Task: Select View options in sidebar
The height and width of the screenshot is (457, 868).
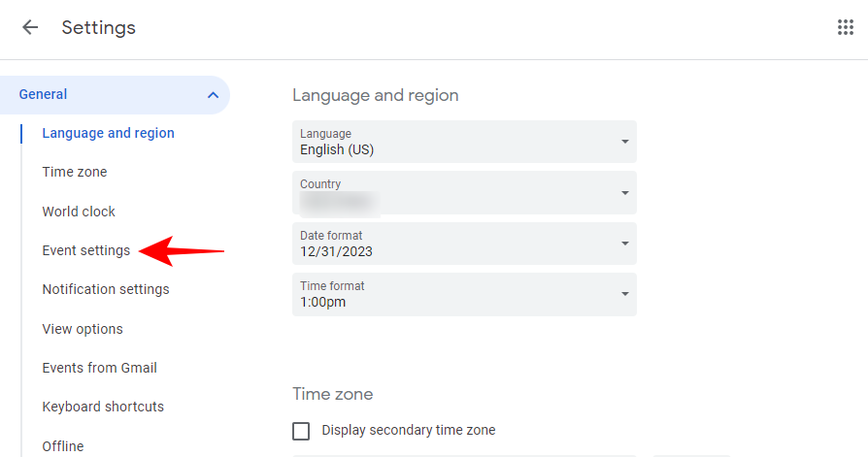Action: (x=83, y=329)
